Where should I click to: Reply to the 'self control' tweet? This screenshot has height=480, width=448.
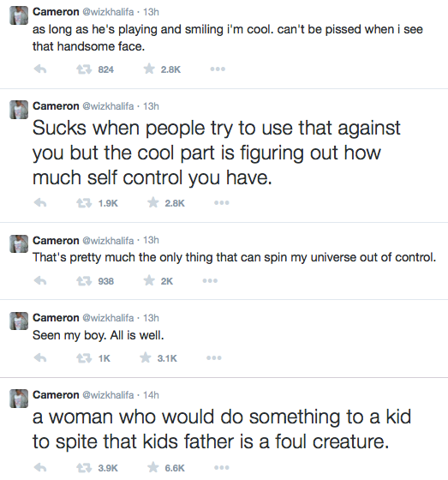tap(40, 202)
